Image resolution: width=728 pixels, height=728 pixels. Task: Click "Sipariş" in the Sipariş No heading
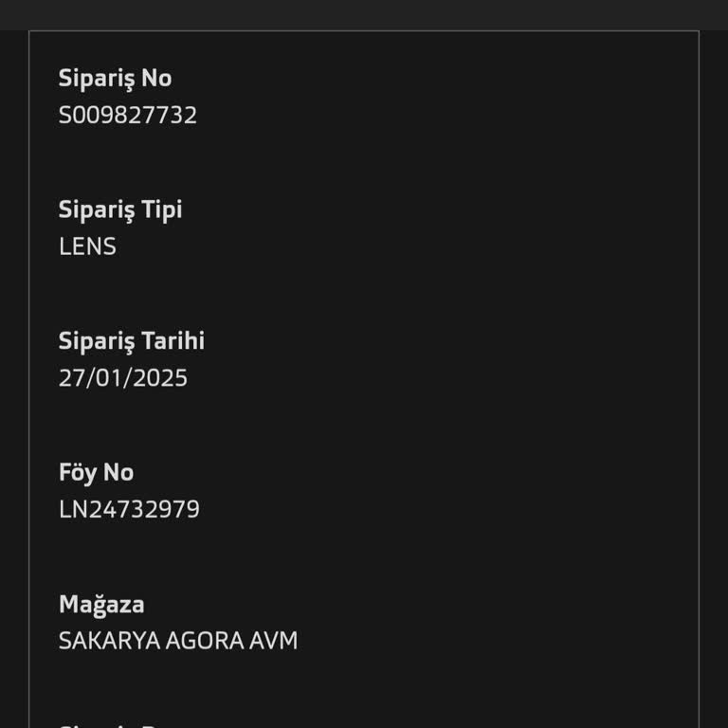pyautogui.click(x=96, y=79)
